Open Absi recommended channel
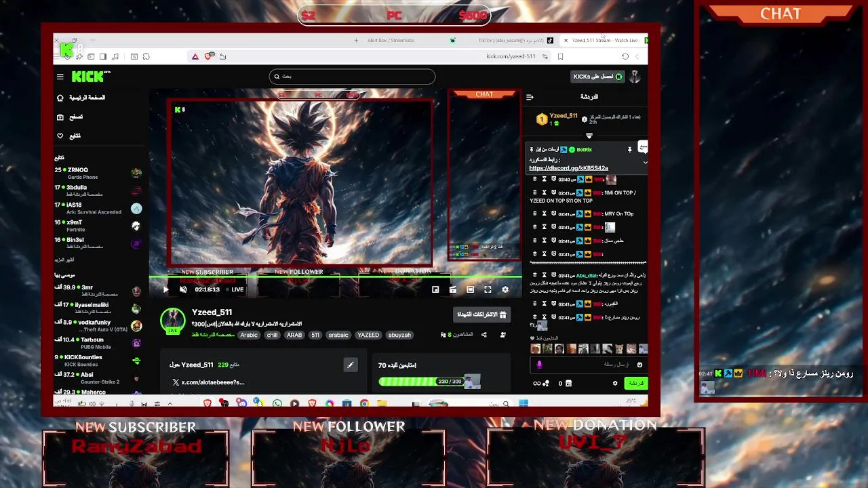The width and height of the screenshot is (868, 488). point(99,378)
